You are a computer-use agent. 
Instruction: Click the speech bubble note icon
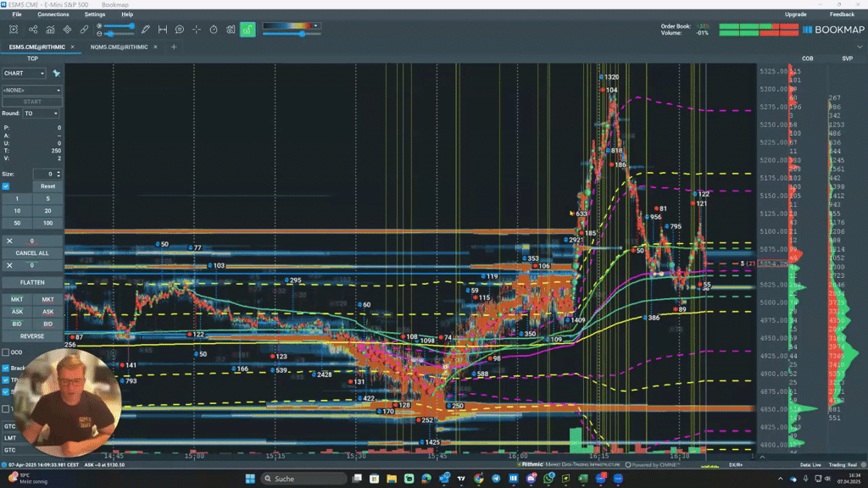[180, 30]
